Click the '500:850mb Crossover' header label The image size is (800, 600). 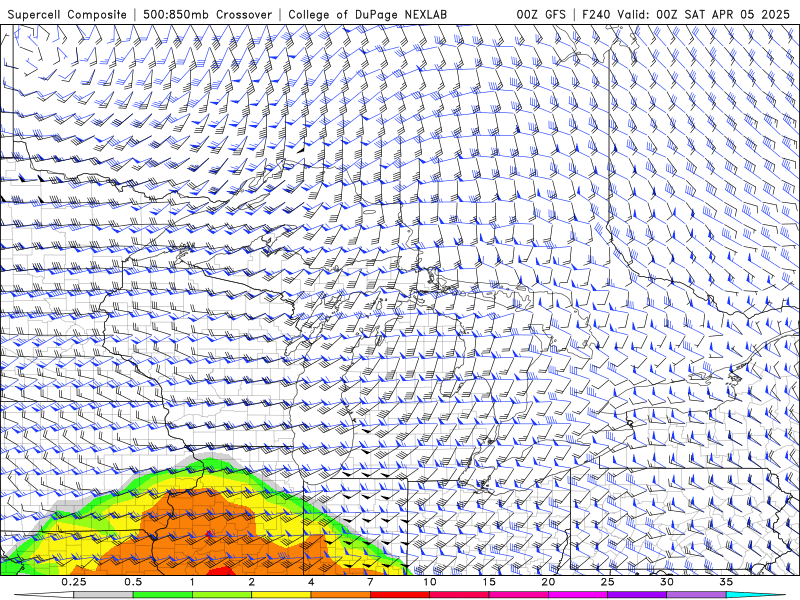207,14
